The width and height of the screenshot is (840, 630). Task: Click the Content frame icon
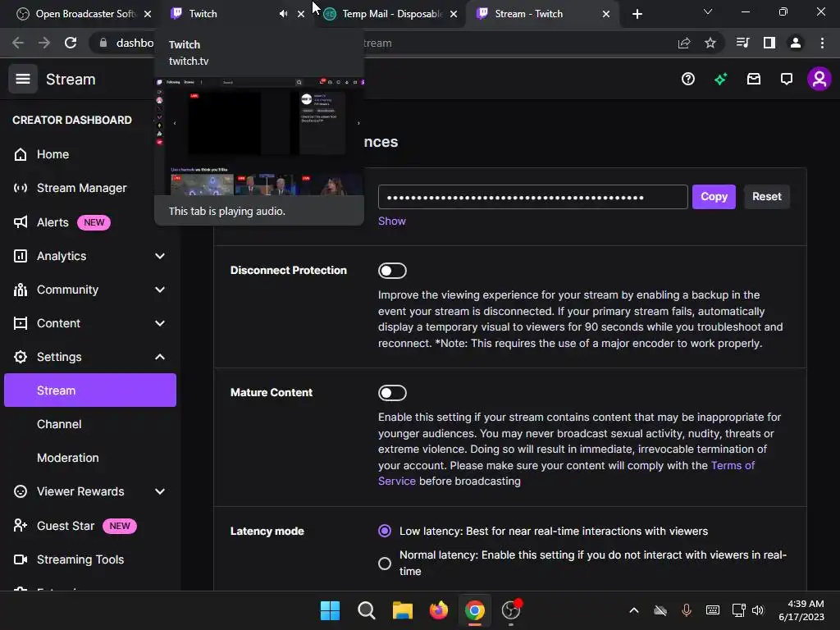[21, 323]
